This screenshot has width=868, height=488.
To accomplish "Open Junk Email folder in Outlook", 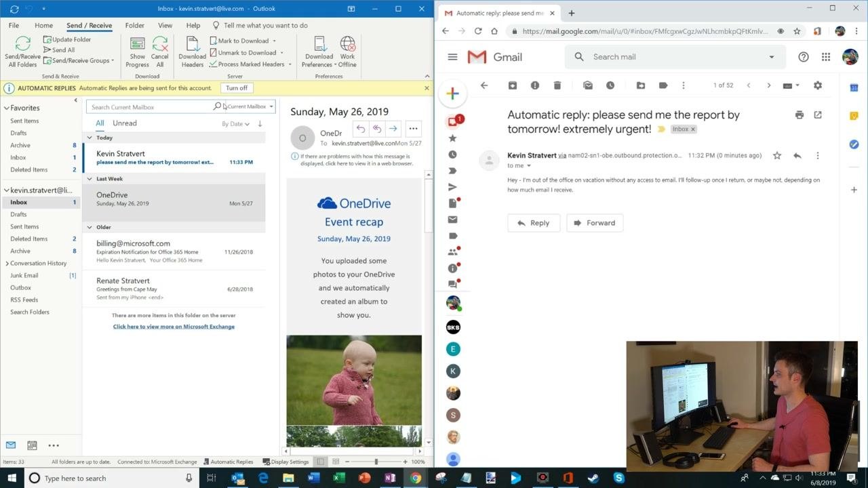I will point(24,275).
